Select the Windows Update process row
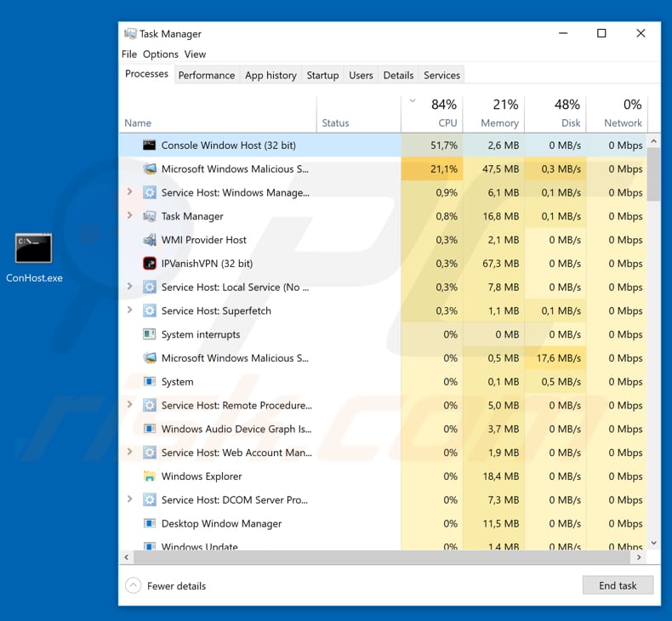 tap(383, 546)
